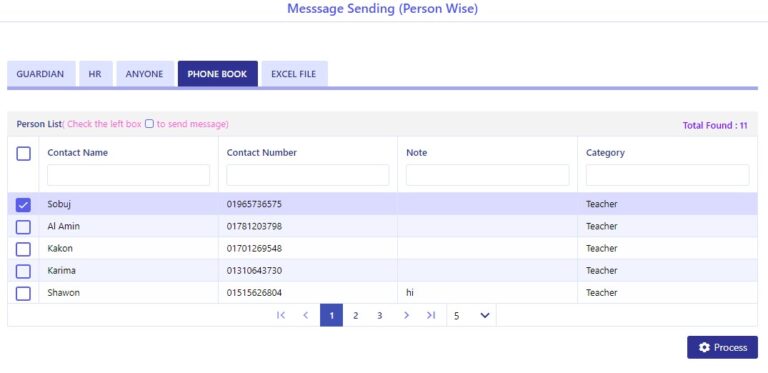The width and height of the screenshot is (768, 373).
Task: Click the note 'hi' in Shawon row
Action: (410, 293)
